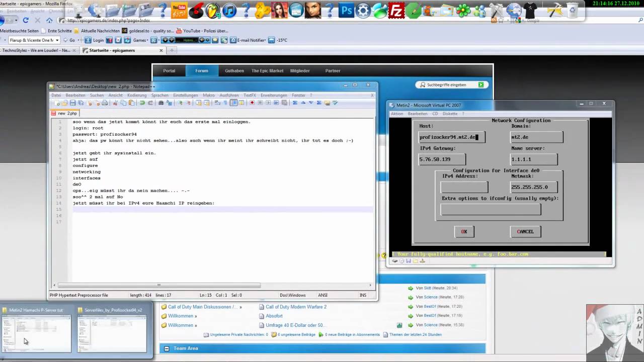The image size is (644, 362).
Task: Open Diskette menu in Virtual PC window
Action: [450, 114]
